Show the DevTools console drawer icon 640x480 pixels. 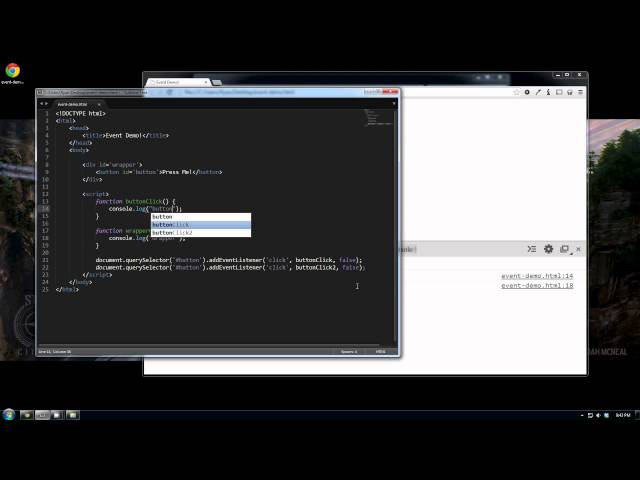click(x=531, y=249)
